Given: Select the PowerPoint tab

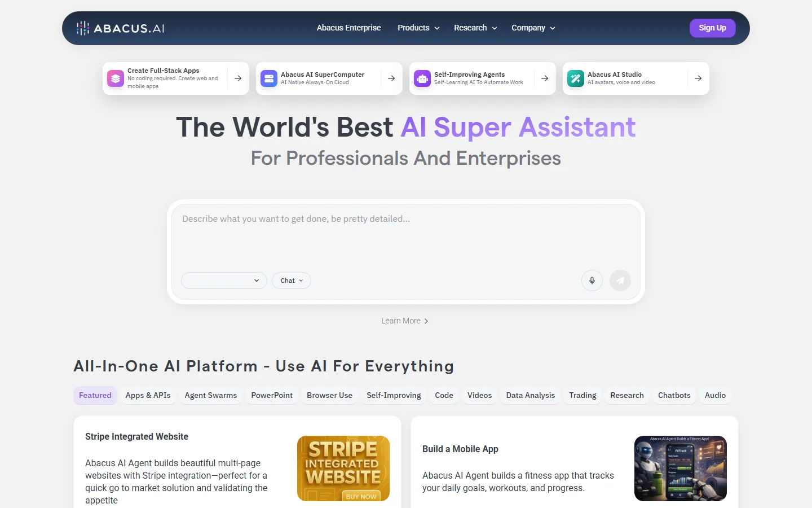Looking at the screenshot, I should 272,396.
